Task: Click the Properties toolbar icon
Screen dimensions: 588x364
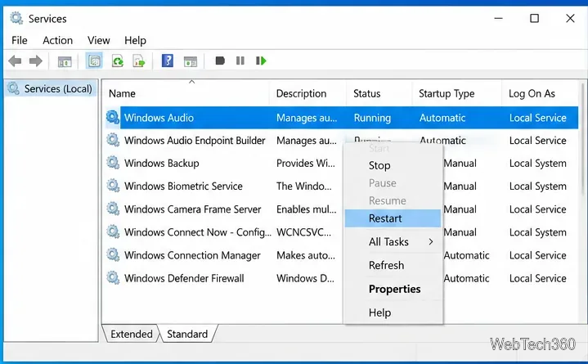Action: (95, 61)
